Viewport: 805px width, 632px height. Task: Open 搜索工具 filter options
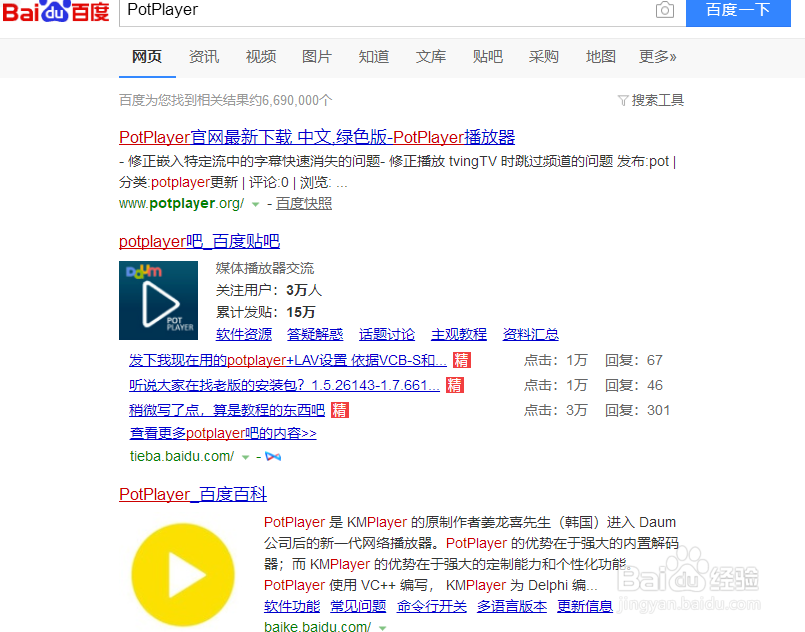(x=651, y=100)
